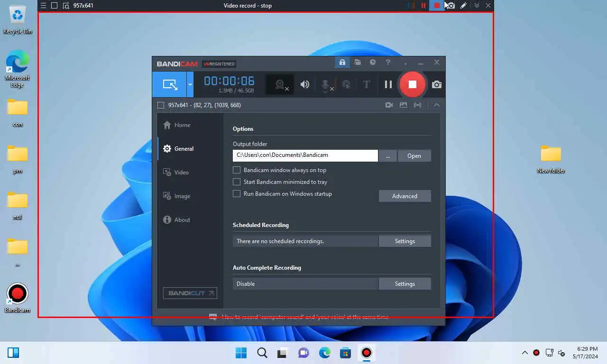This screenshot has height=364, width=607.
Task: Toggle the webcam overlay icon
Action: pos(280,84)
